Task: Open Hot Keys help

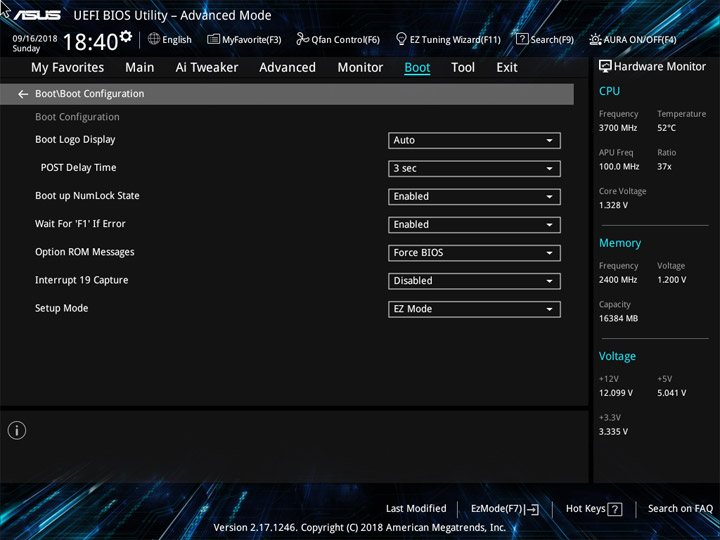Action: [594, 509]
